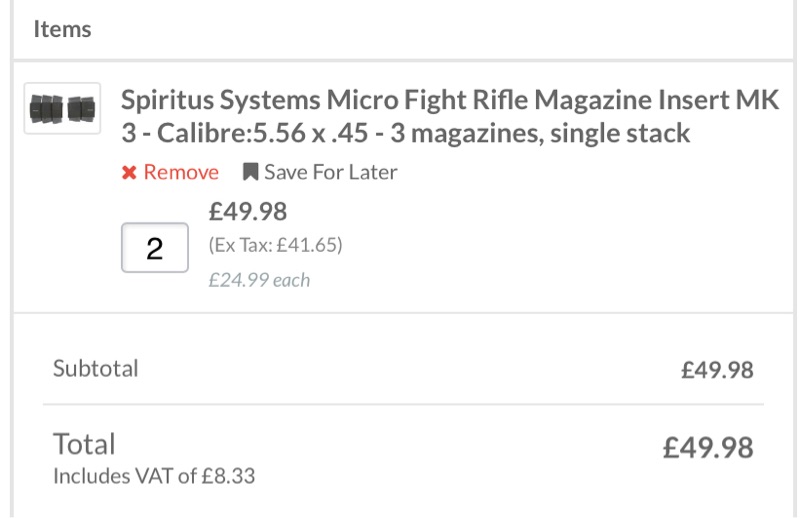Click the bookmark icon for Save For Later
Screen dimensions: 800x518
(250, 173)
